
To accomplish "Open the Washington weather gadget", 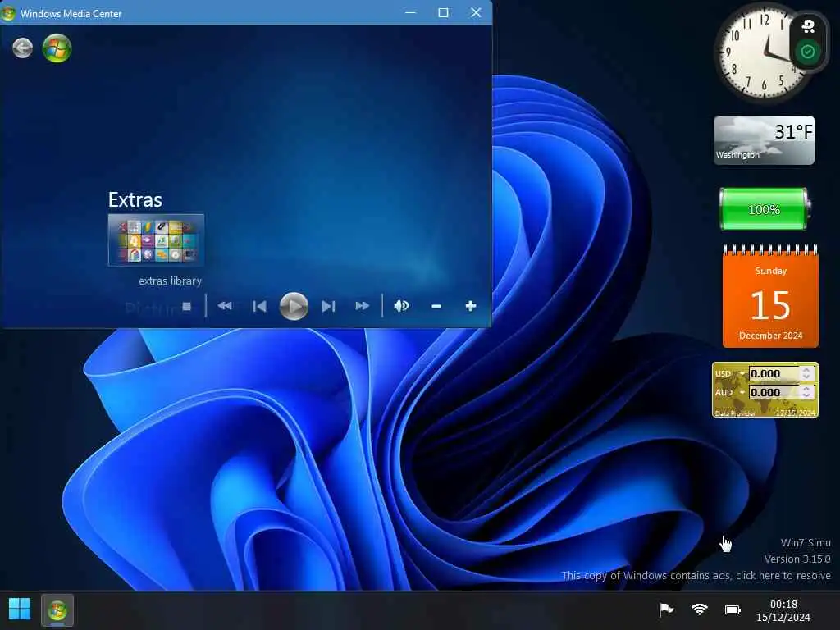I will (x=764, y=140).
